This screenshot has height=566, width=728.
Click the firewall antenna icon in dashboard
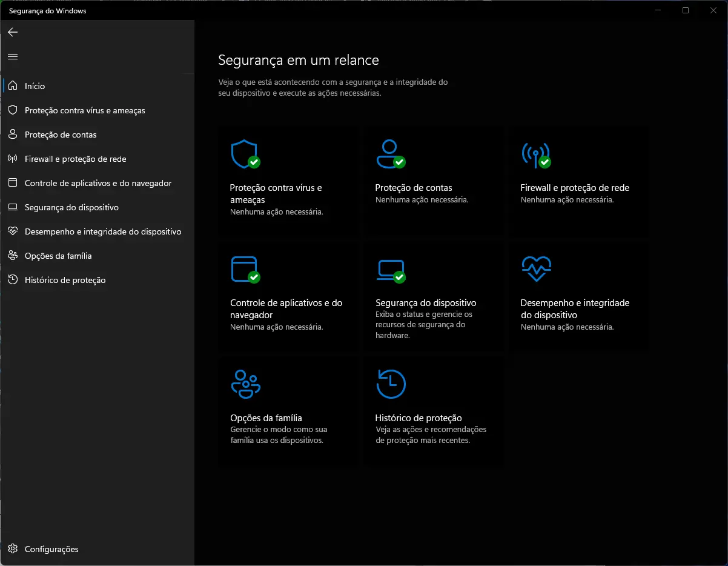pos(535,154)
